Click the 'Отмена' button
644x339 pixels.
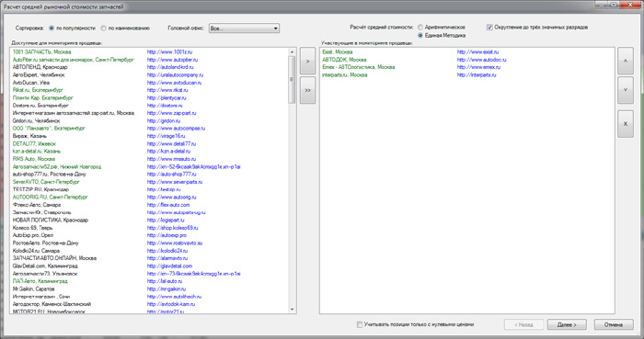tap(614, 324)
